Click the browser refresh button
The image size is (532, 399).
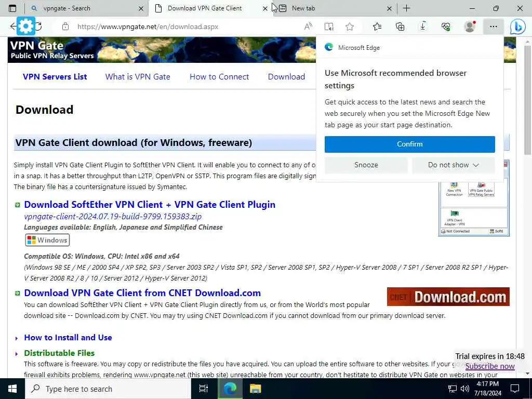pos(38,26)
